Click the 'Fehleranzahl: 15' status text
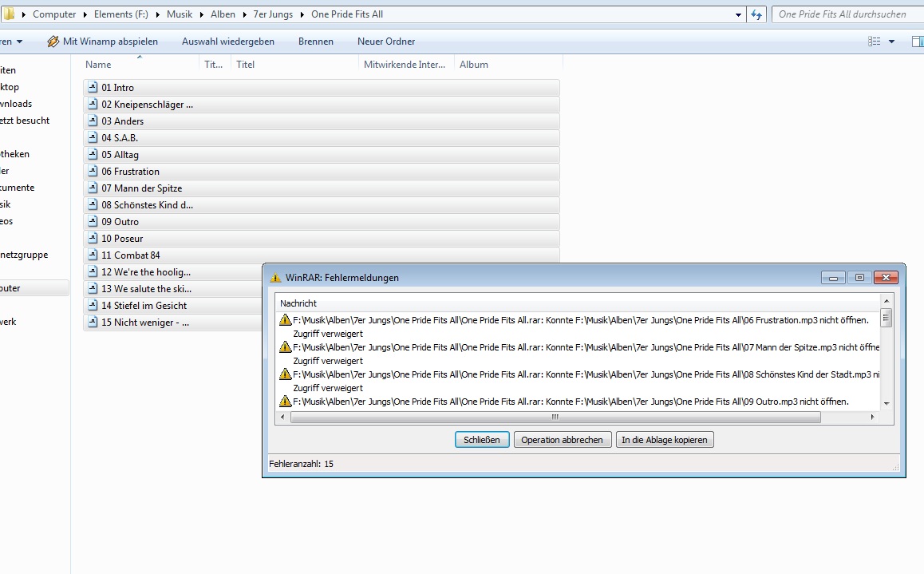 point(301,464)
